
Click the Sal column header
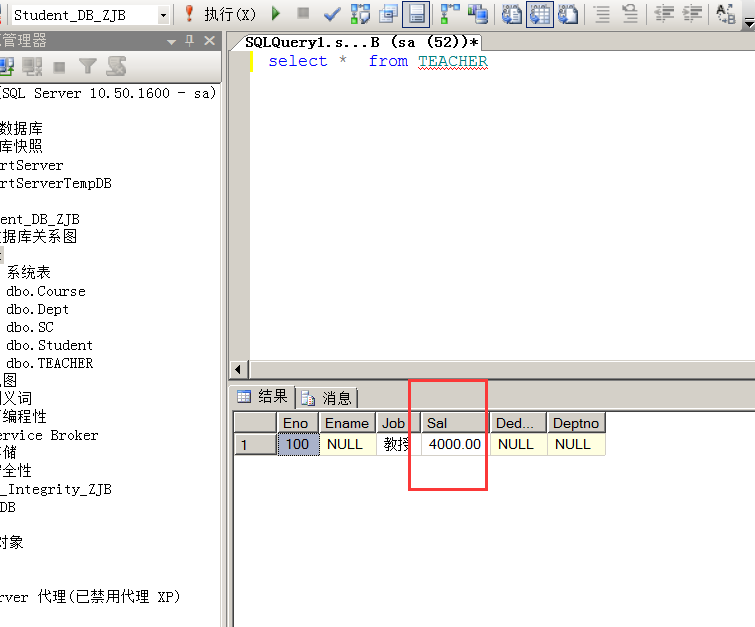[455, 423]
